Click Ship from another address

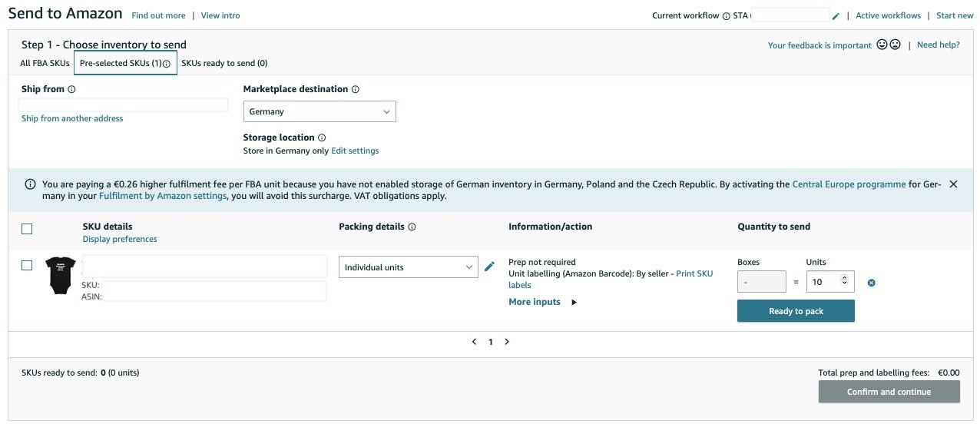point(72,118)
